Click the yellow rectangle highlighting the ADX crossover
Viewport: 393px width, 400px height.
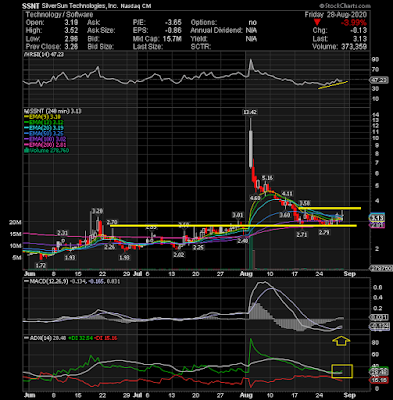[342, 371]
